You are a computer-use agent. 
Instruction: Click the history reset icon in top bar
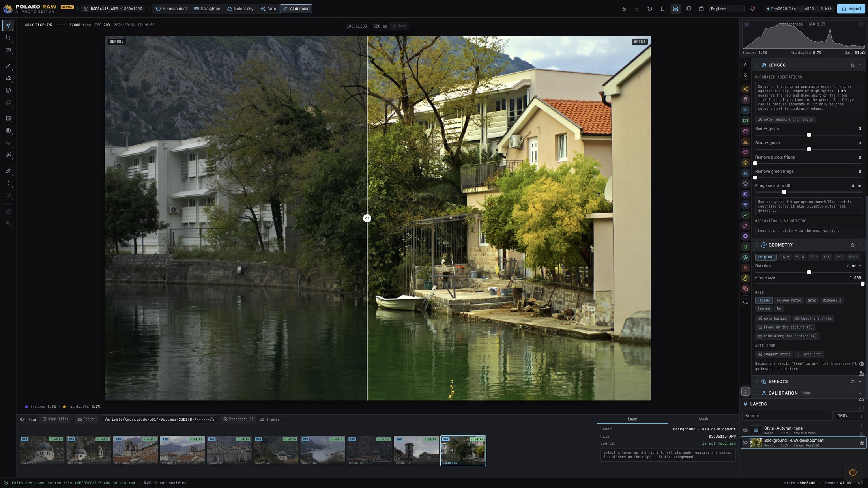click(x=650, y=9)
